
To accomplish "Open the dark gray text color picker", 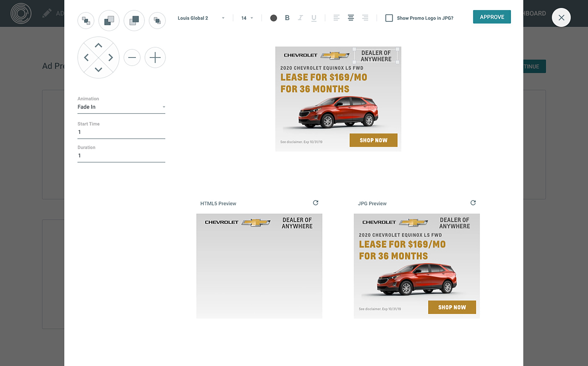I will tap(273, 18).
